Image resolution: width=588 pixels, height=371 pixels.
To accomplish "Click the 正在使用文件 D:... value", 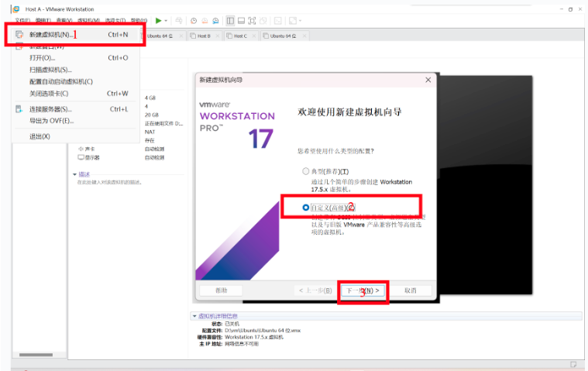I will coord(163,123).
